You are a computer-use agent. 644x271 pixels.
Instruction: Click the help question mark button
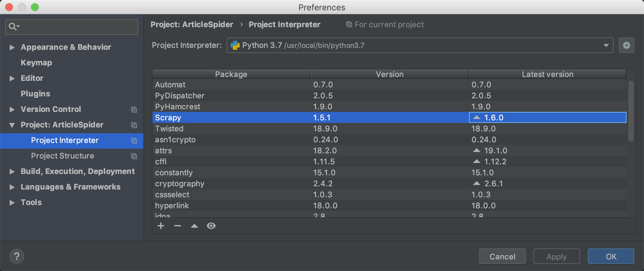[x=17, y=256]
